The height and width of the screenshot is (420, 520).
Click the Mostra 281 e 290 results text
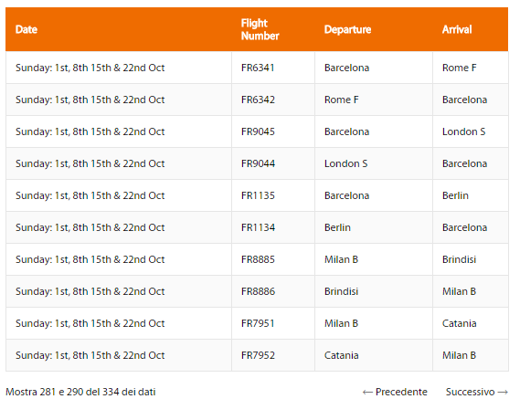pyautogui.click(x=80, y=392)
